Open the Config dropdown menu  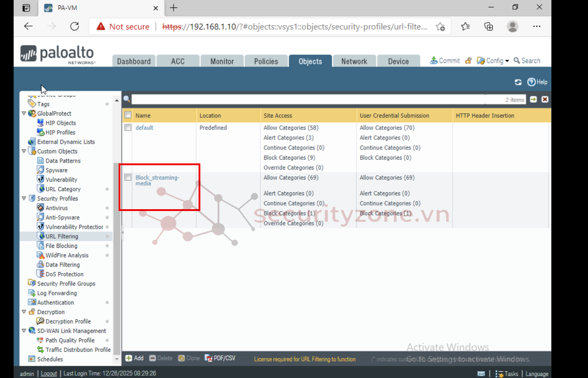tap(494, 61)
